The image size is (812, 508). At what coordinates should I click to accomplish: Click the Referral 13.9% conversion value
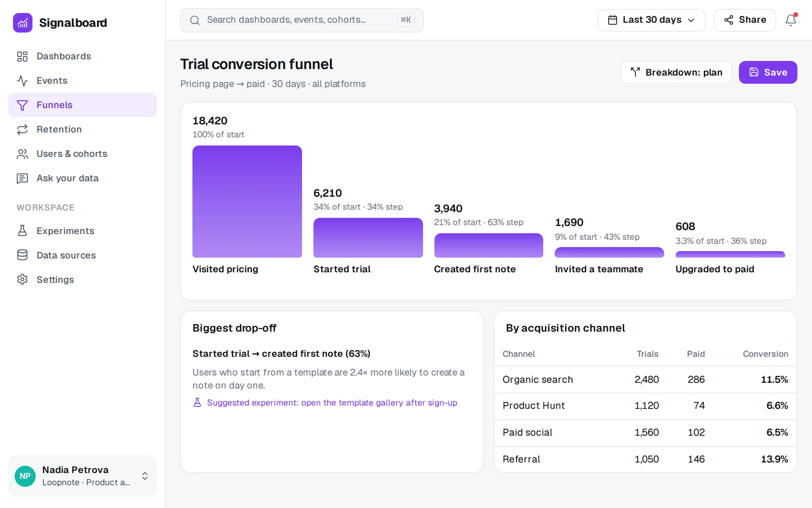point(774,459)
